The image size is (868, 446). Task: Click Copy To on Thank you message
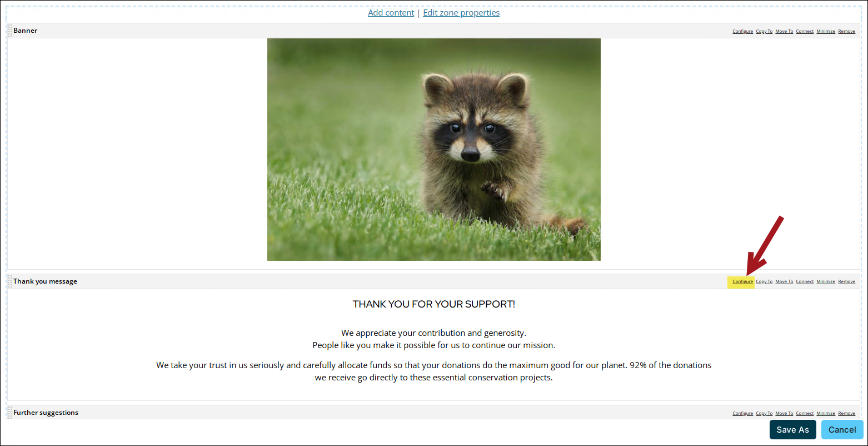764,281
